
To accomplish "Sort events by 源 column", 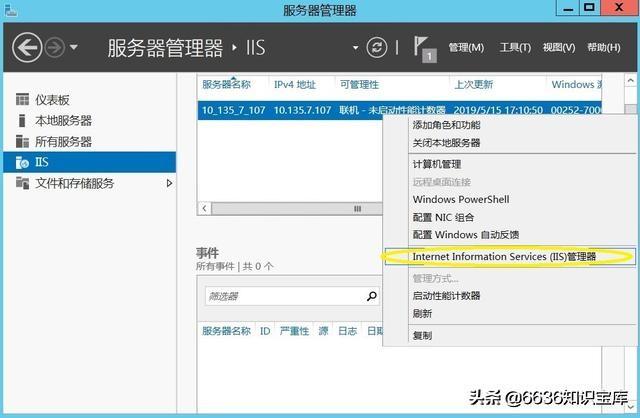I will point(323,331).
